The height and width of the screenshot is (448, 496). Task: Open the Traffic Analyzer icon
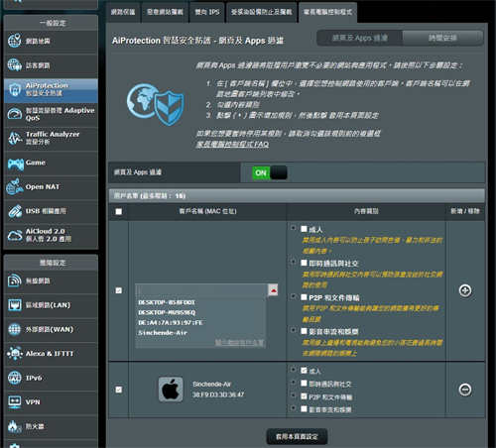[15, 138]
